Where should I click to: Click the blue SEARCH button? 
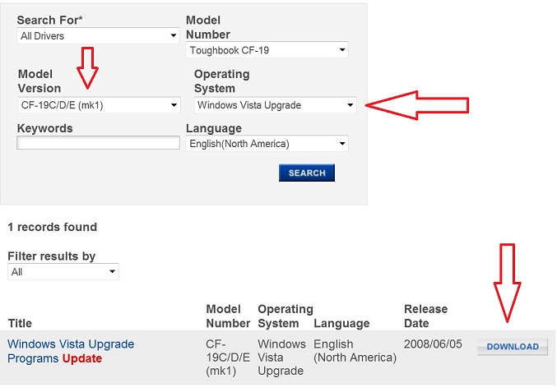coord(307,173)
